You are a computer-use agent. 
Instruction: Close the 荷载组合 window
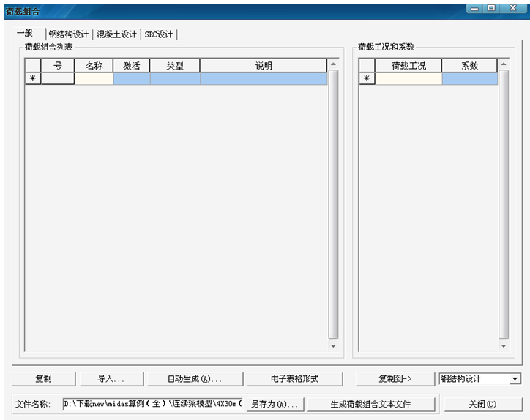pyautogui.click(x=512, y=8)
